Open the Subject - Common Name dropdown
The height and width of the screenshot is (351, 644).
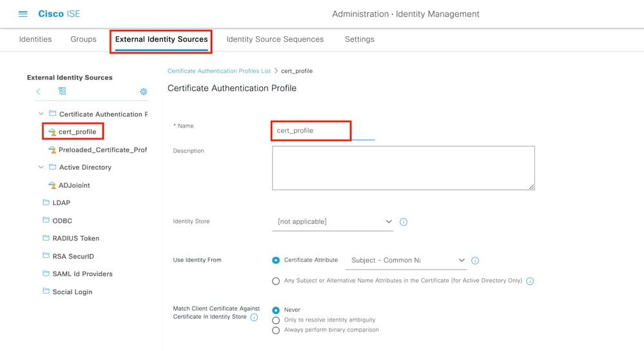pyautogui.click(x=407, y=261)
